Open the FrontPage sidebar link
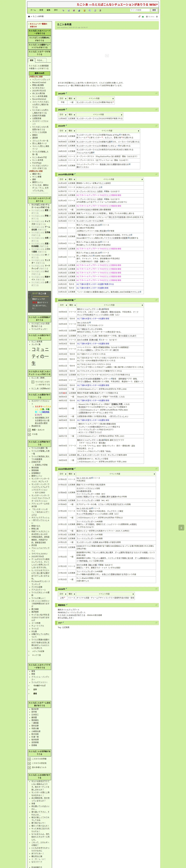Image resolution: width=186 pixels, height=868 pixels. pos(37,163)
